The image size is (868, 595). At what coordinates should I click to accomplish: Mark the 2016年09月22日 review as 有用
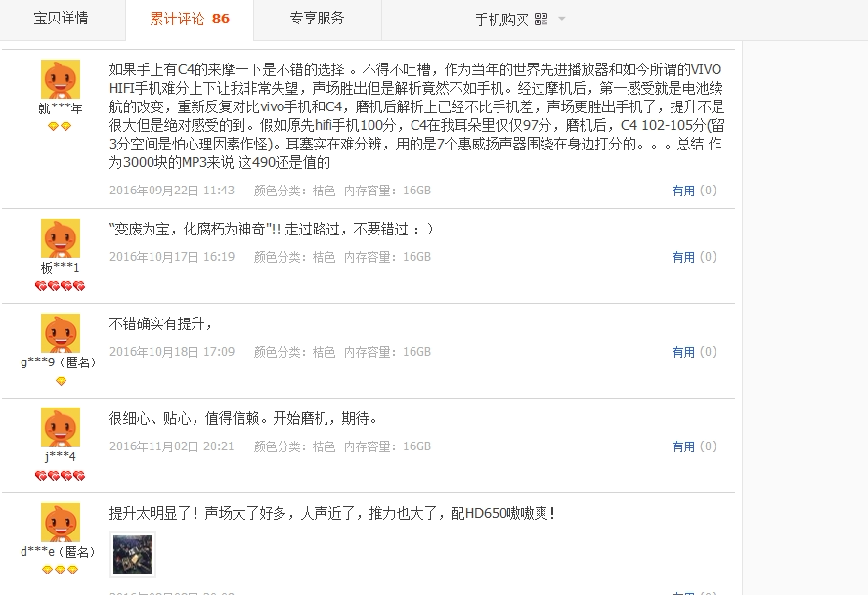click(694, 191)
